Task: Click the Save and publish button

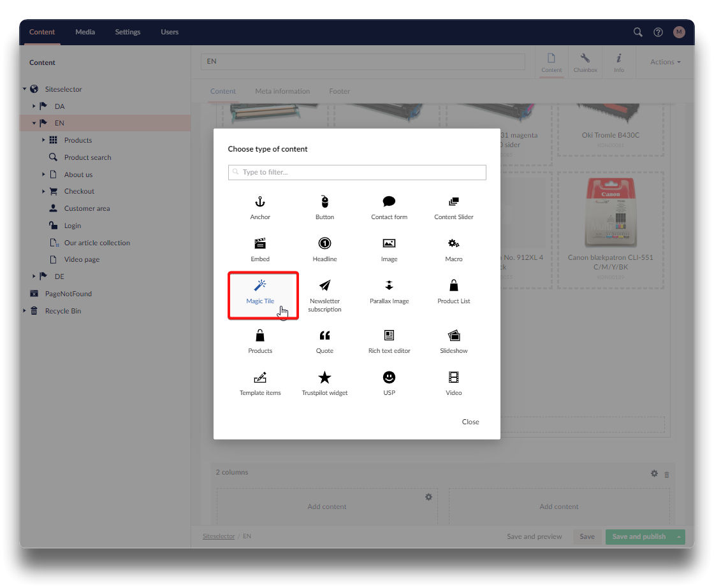Action: coord(639,536)
